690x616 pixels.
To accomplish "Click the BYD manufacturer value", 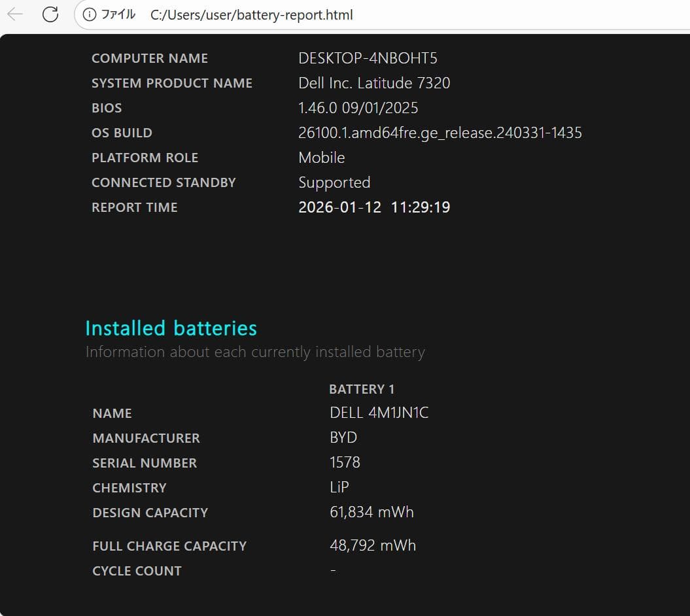I will (343, 437).
